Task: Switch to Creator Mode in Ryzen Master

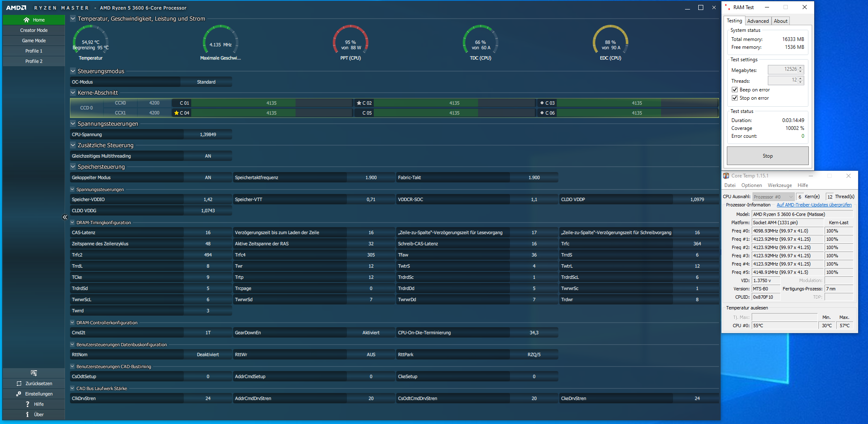Action: [34, 30]
